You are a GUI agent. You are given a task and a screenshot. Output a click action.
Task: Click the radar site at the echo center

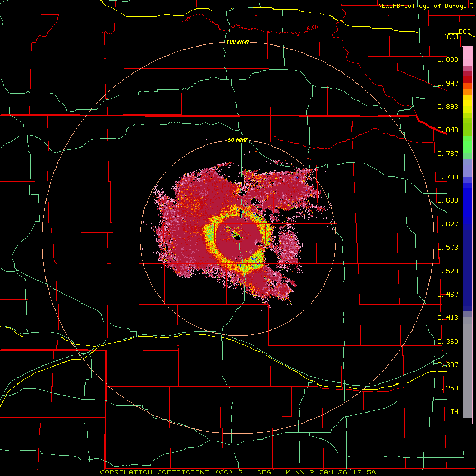(x=238, y=237)
